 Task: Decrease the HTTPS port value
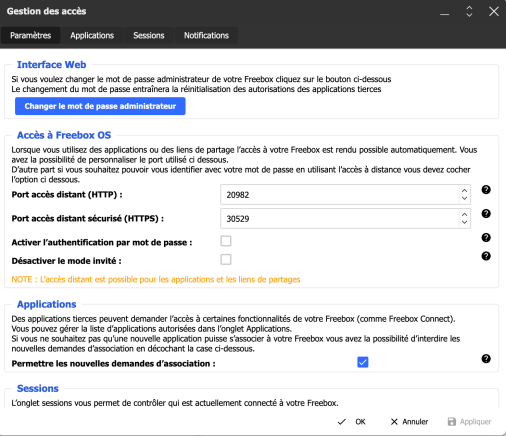pos(464,222)
